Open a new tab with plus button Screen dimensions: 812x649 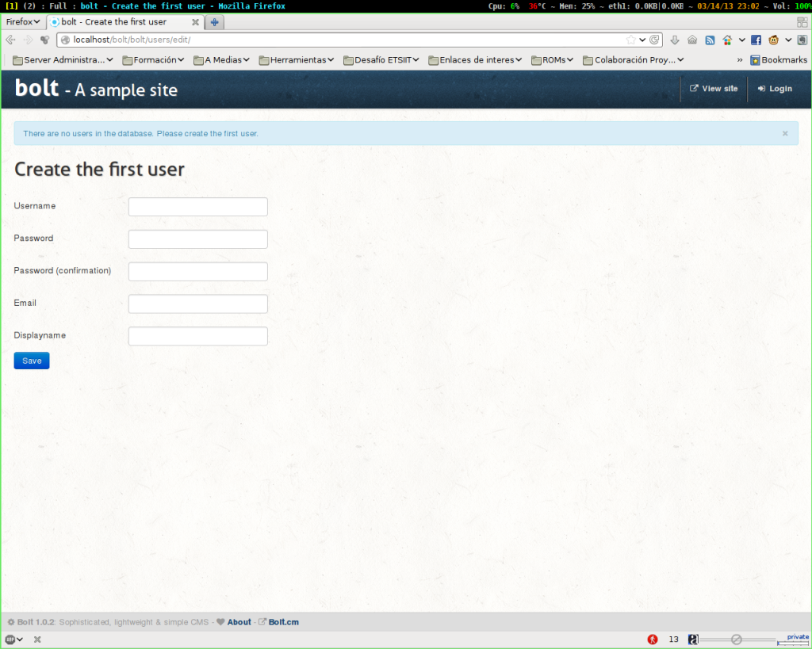point(214,22)
